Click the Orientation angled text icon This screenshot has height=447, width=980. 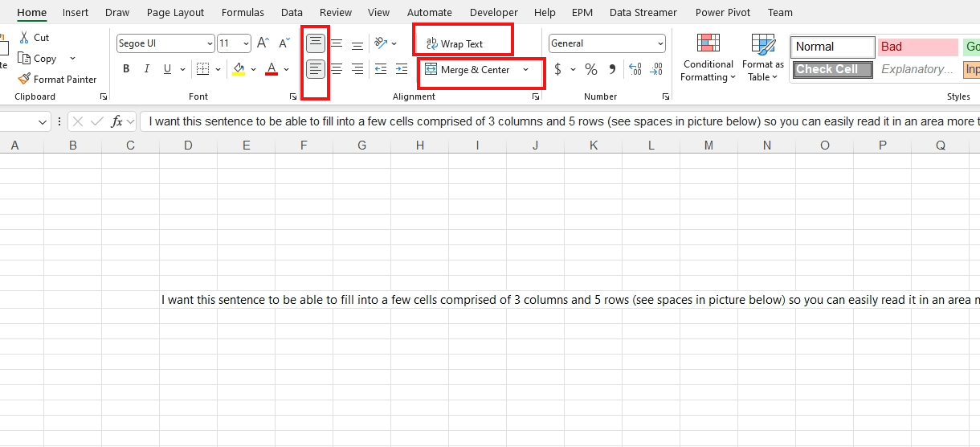point(382,43)
